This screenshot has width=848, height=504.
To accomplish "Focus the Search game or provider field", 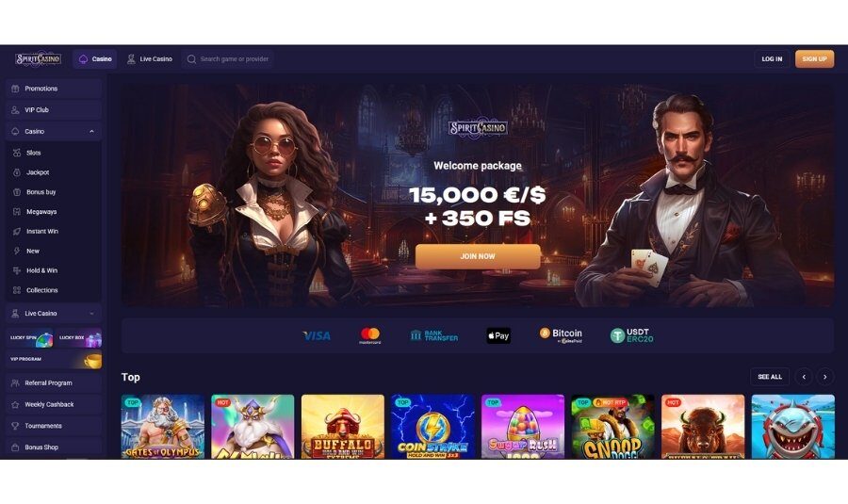I will pyautogui.click(x=227, y=59).
